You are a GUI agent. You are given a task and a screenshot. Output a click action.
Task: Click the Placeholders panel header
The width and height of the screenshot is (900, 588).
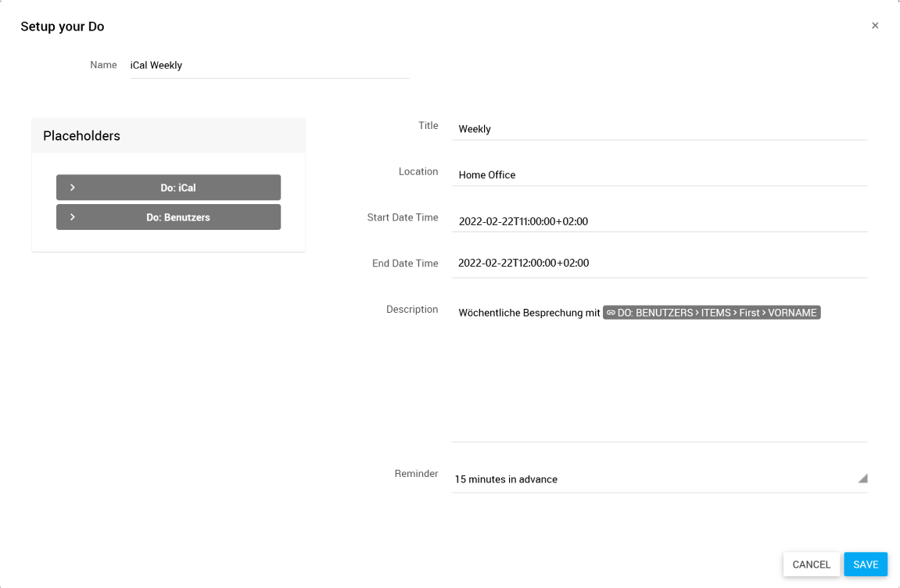click(x=168, y=136)
